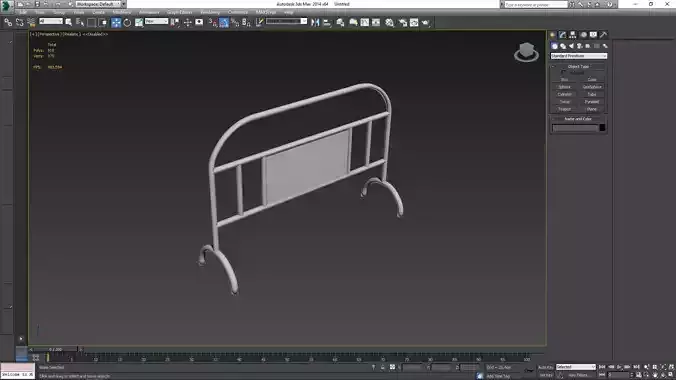The width and height of the screenshot is (676, 380).
Task: Click the Unlink Selection tool
Action: [x=20, y=22]
